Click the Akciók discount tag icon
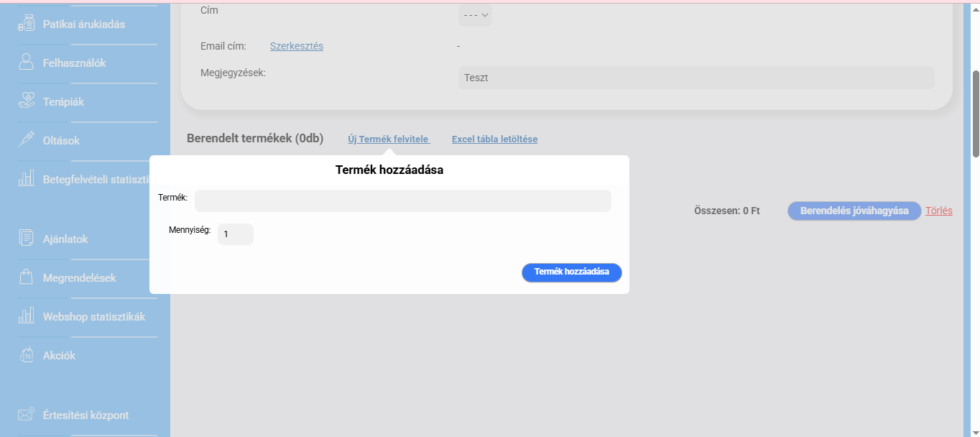Image resolution: width=980 pixels, height=437 pixels. tap(26, 355)
